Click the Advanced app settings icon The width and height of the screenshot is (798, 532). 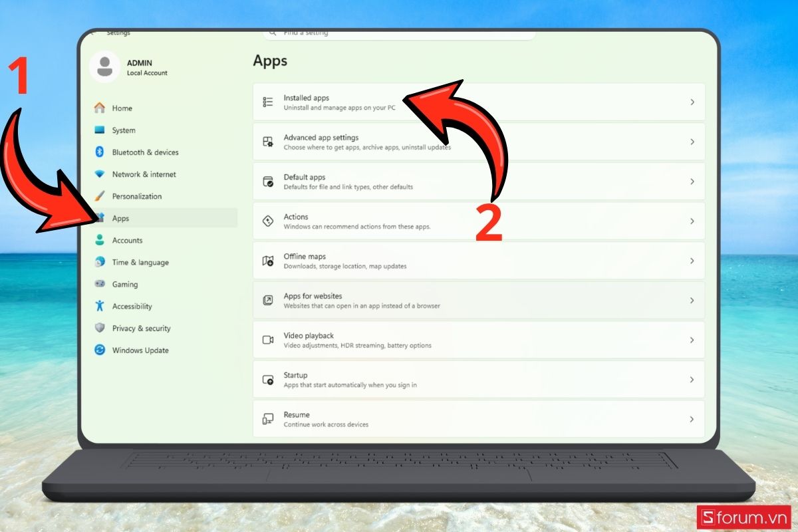pos(268,142)
